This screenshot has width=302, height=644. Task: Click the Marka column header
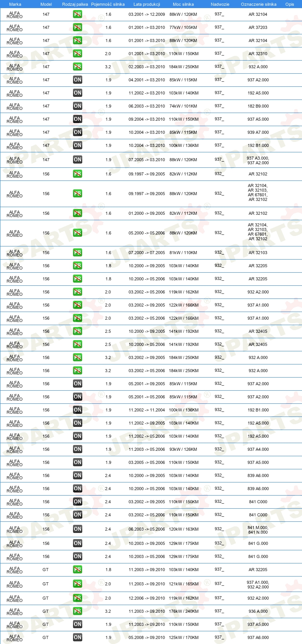(15, 4)
